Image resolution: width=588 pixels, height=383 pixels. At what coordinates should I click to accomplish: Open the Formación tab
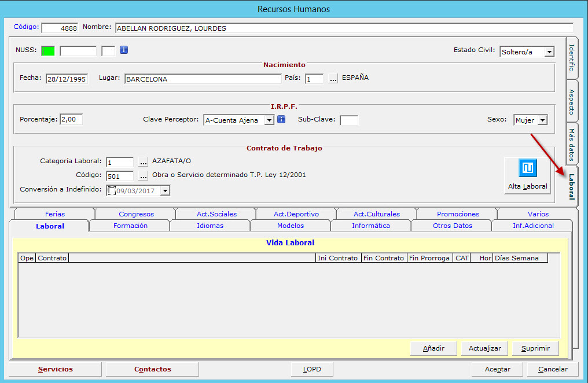click(x=130, y=226)
